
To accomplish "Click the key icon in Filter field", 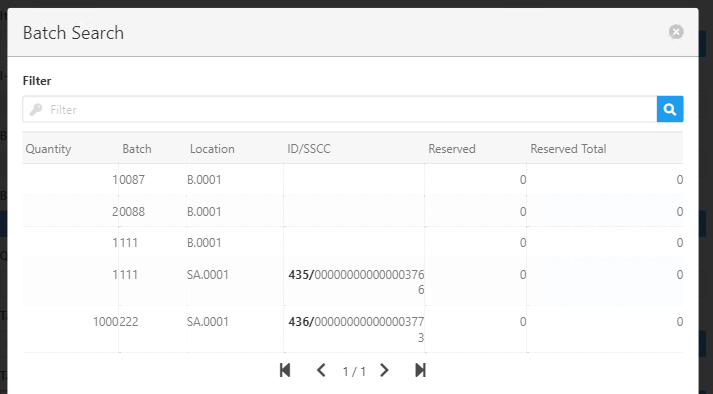I will (36, 109).
